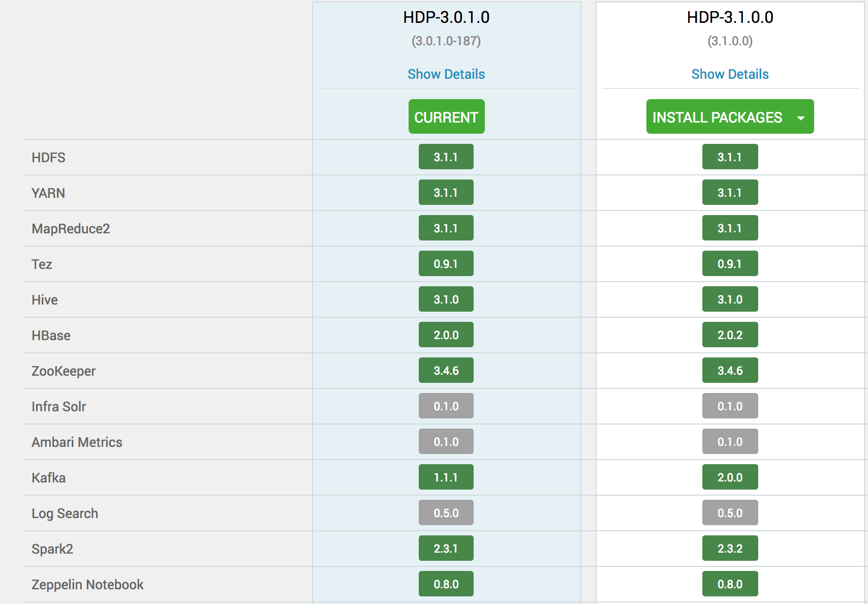This screenshot has height=604, width=868.
Task: Click the Install Packages button
Action: pyautogui.click(x=717, y=117)
